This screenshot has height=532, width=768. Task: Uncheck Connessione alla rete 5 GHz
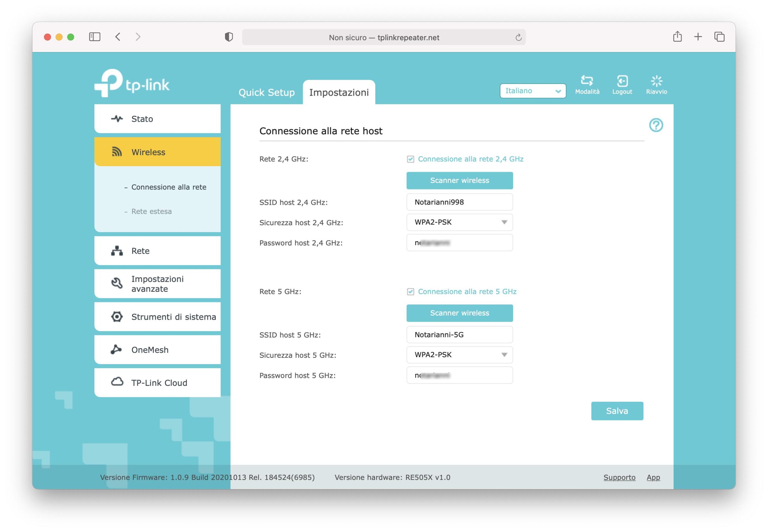410,292
